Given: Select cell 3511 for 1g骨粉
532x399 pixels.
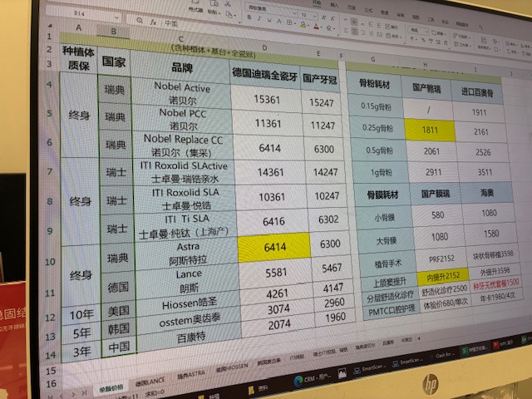Looking at the screenshot, I should pos(485,172).
